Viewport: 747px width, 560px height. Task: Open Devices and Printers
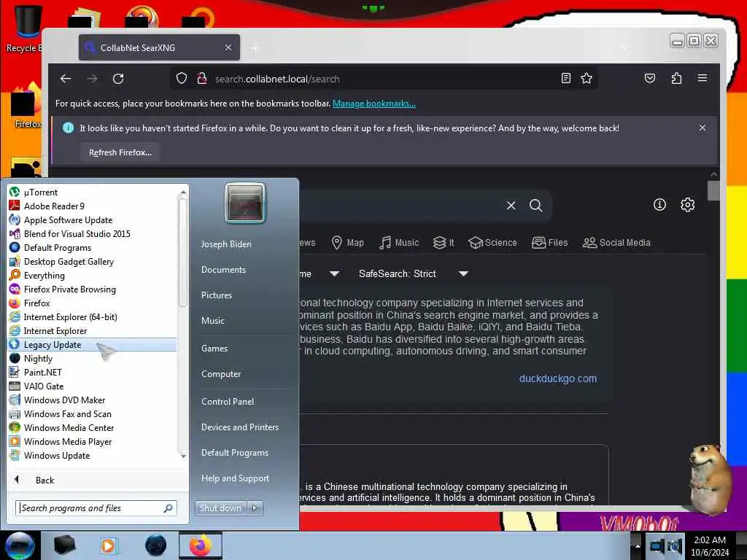(239, 427)
